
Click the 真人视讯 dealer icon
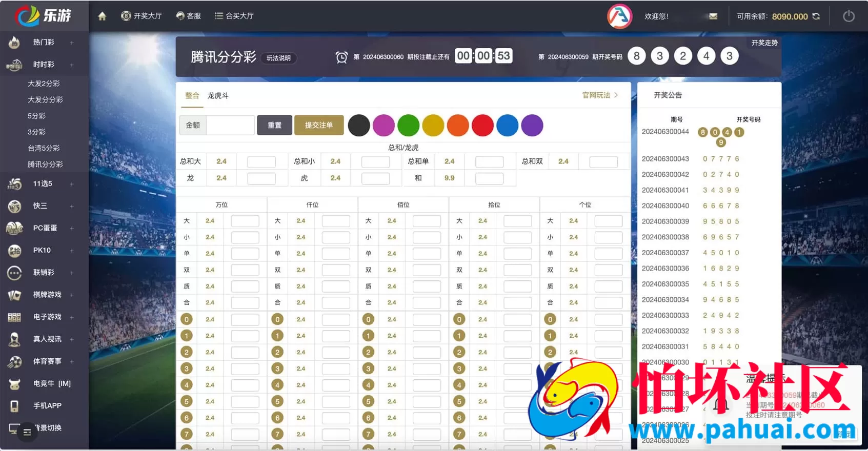14,339
